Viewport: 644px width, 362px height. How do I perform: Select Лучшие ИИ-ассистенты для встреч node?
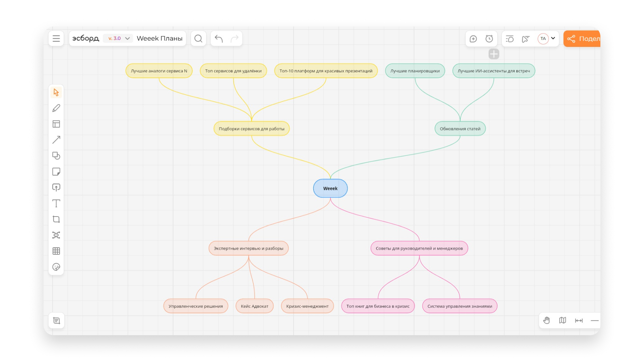click(494, 71)
